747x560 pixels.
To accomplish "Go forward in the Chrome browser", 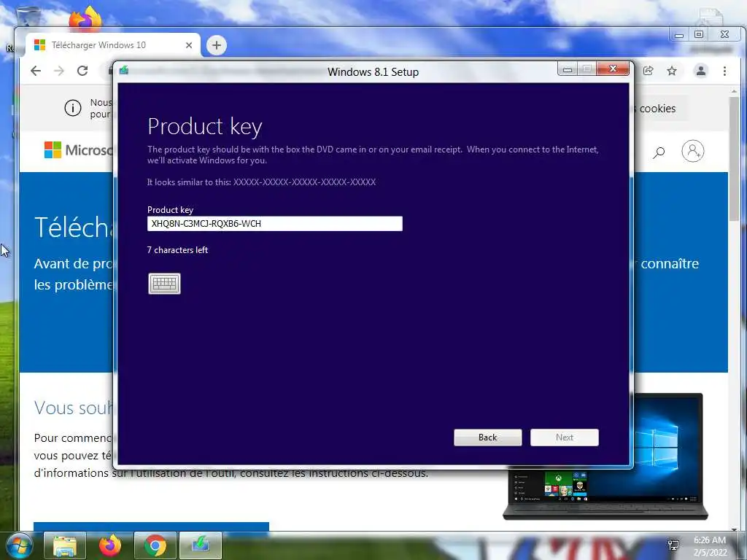I will [59, 71].
